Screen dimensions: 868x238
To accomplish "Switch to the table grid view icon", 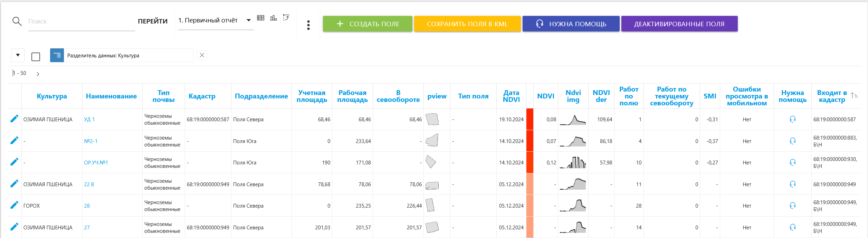I will coord(261,18).
